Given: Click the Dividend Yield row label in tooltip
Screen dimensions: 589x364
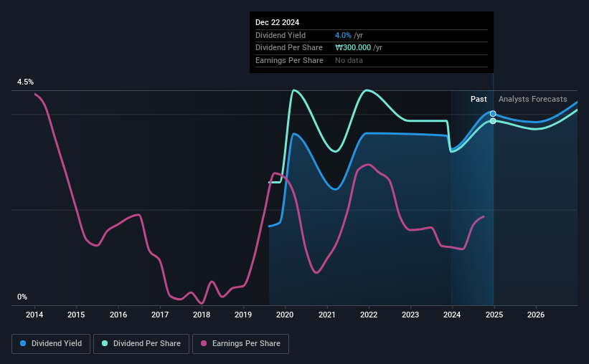Looking at the screenshot, I should pos(281,35).
